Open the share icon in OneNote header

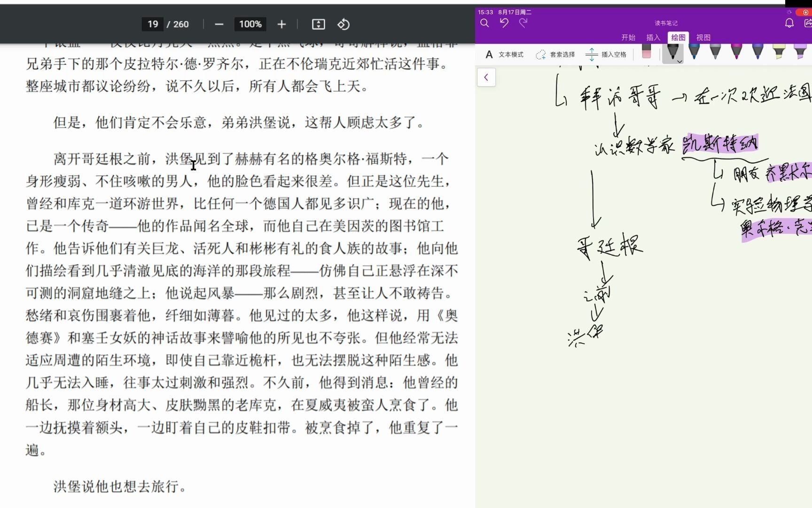(x=808, y=23)
